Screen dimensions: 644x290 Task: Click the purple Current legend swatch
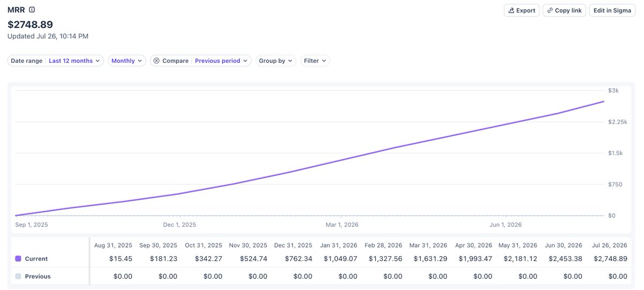18,259
